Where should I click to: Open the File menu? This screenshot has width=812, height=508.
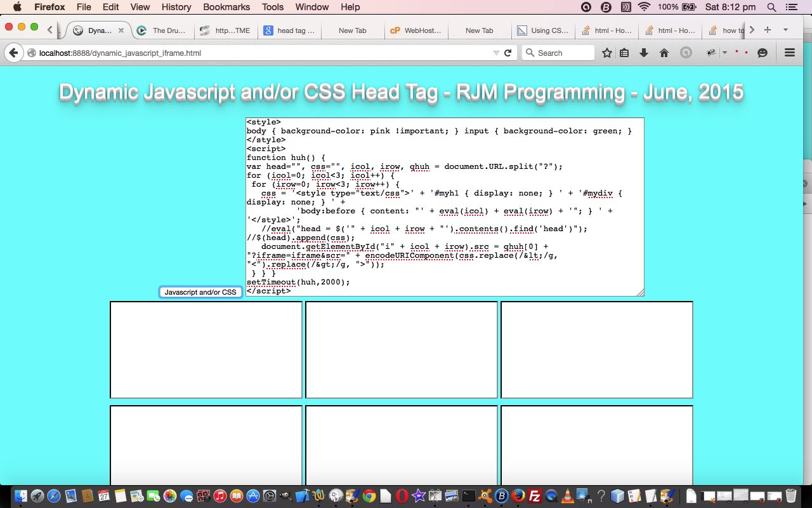point(84,7)
